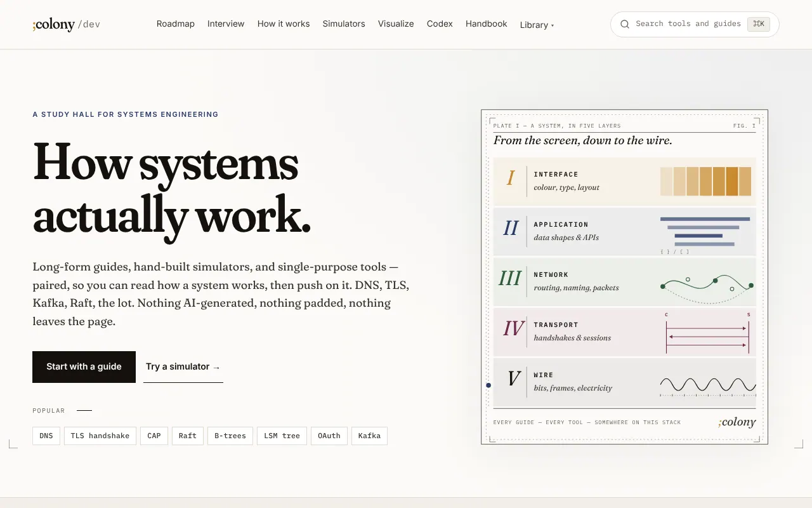Click the ;colony signature at the plate's bottom

click(x=737, y=422)
